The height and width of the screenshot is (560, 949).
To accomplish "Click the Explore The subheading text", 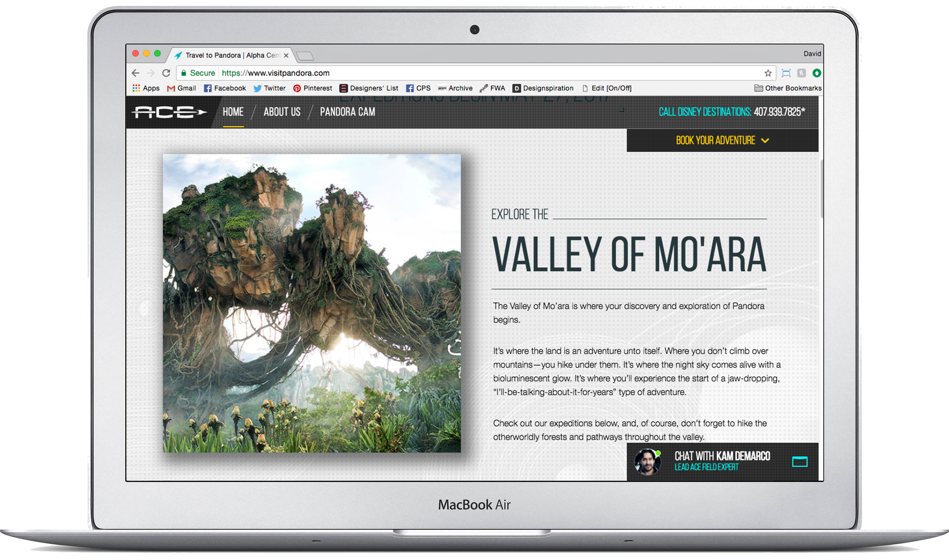I will [x=520, y=214].
